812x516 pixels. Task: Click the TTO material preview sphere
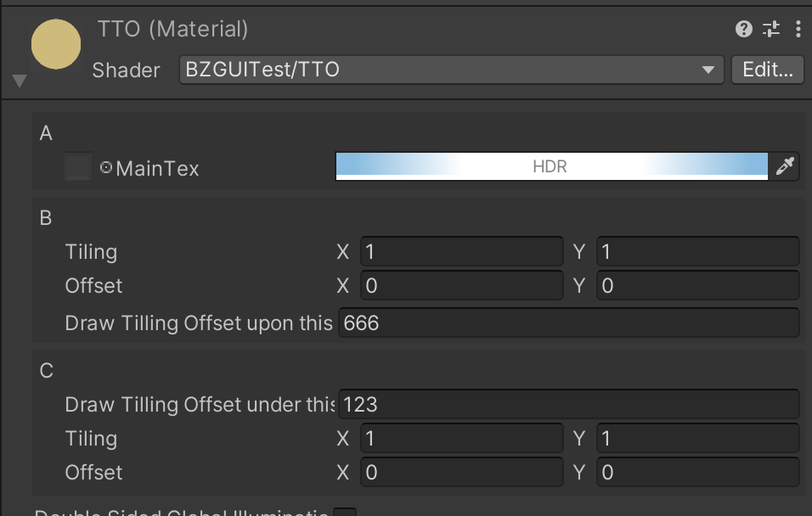(56, 45)
